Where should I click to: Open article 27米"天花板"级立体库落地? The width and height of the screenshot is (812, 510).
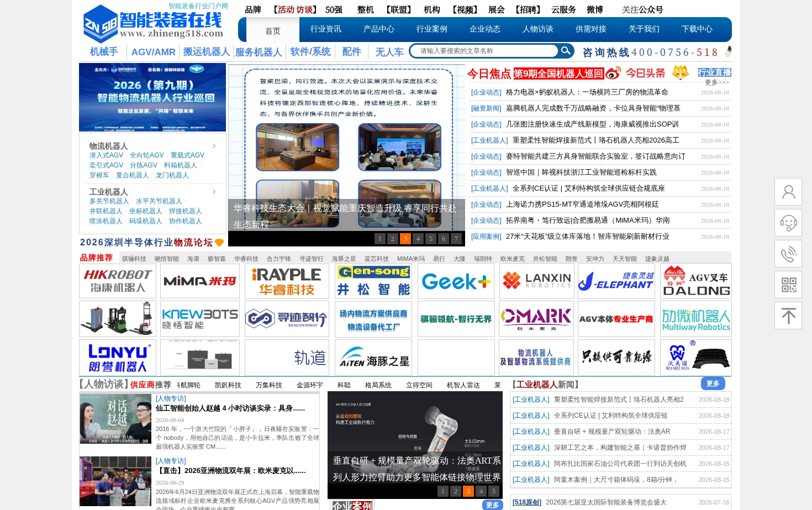tap(587, 236)
